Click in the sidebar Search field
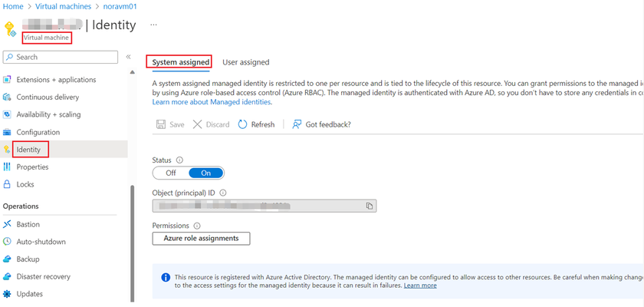The width and height of the screenshot is (644, 307). point(61,57)
